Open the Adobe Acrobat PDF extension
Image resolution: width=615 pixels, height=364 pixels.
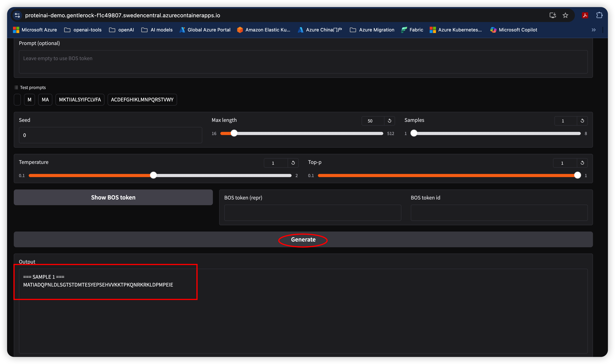coord(585,15)
